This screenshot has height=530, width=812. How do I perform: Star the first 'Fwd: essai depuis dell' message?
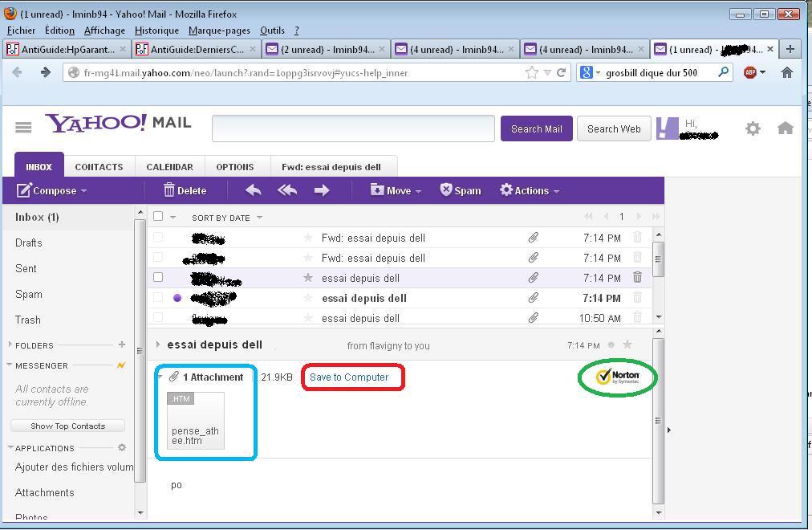[x=308, y=237]
